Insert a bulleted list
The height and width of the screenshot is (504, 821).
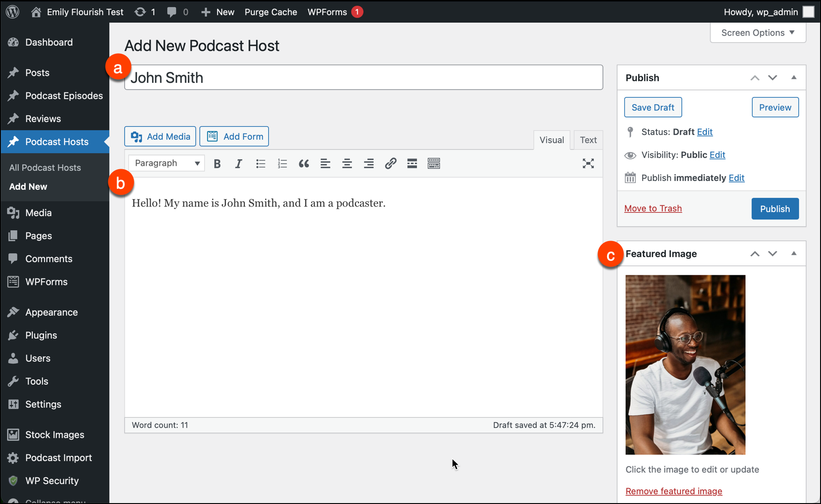coord(260,164)
